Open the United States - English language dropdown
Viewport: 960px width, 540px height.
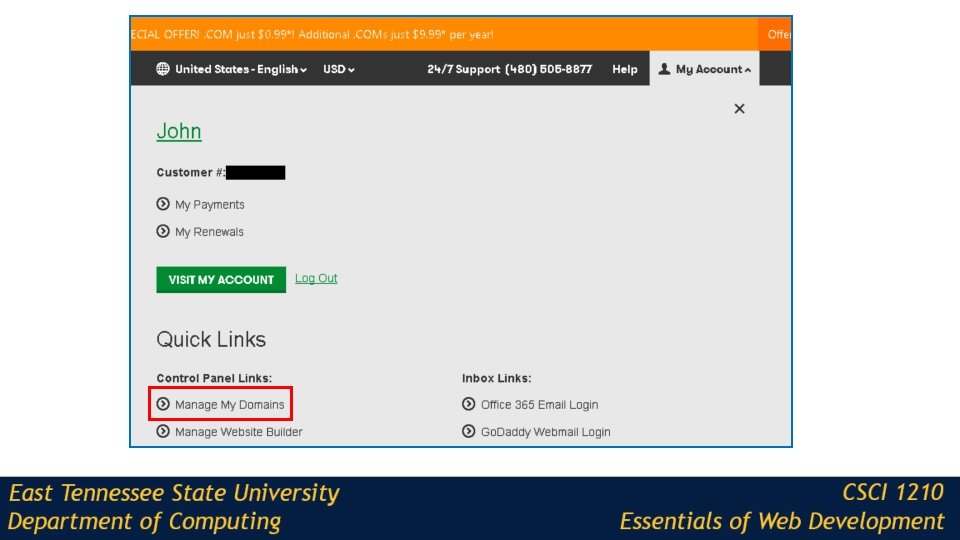point(241,69)
